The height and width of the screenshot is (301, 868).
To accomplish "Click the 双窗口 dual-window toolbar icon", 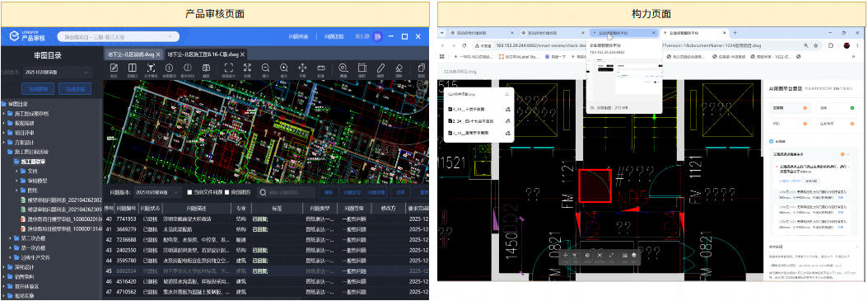I will coord(132,70).
